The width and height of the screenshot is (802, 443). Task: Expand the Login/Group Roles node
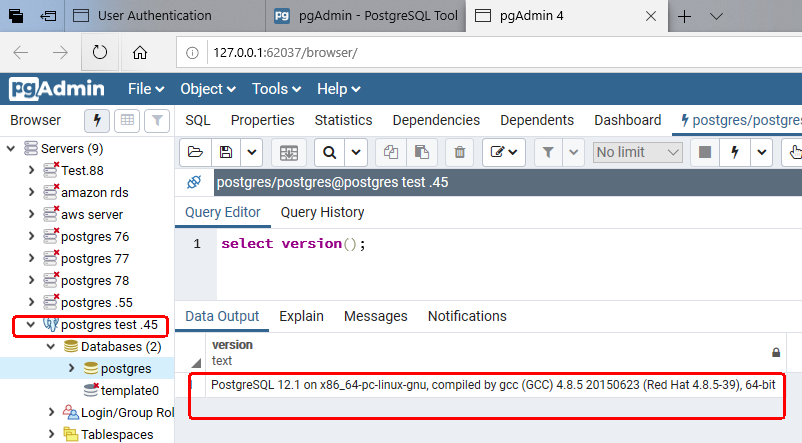tap(51, 412)
